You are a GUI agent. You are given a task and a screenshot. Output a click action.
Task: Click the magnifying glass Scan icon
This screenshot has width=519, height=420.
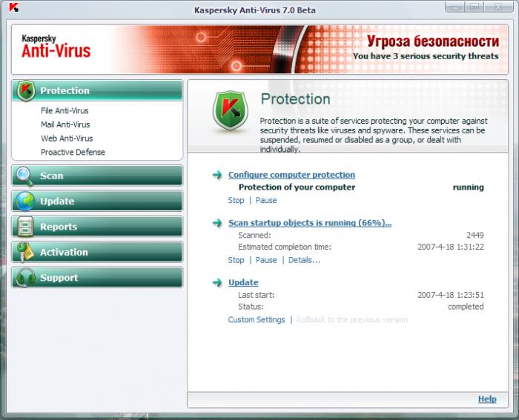click(x=24, y=176)
